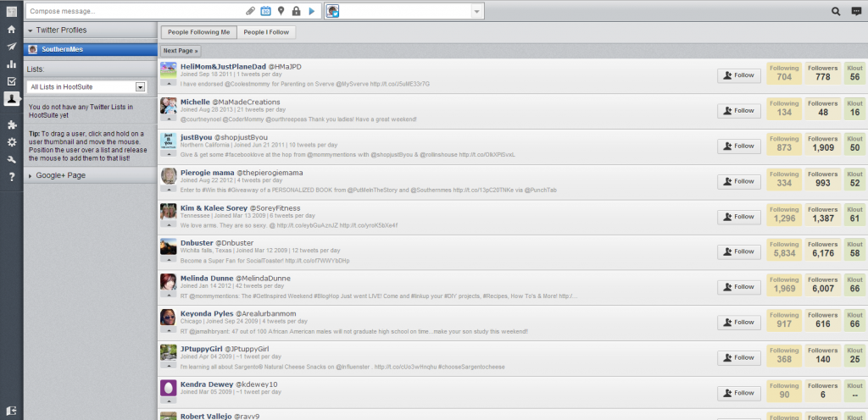Expand arrow under HeliMom&JustPlaneDad avatar

pos(169,83)
